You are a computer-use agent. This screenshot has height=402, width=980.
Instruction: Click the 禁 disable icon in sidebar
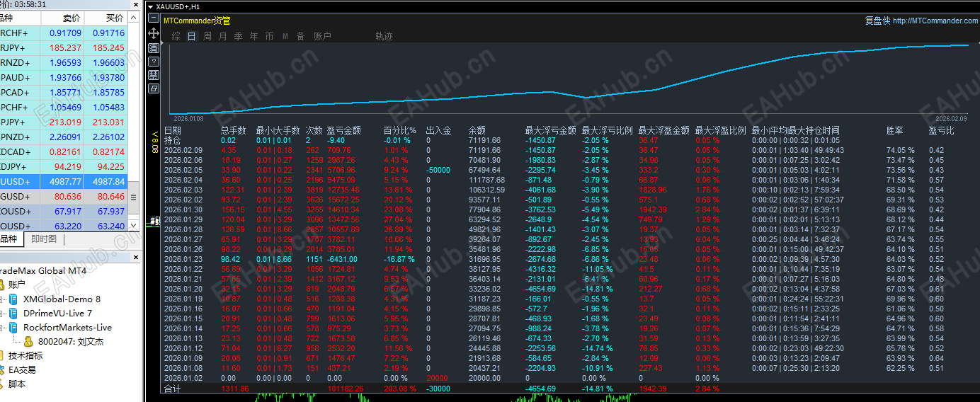tap(154, 75)
